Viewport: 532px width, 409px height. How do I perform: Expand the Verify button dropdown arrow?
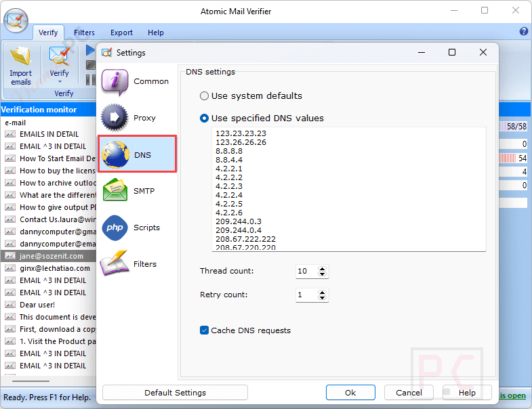click(x=60, y=82)
